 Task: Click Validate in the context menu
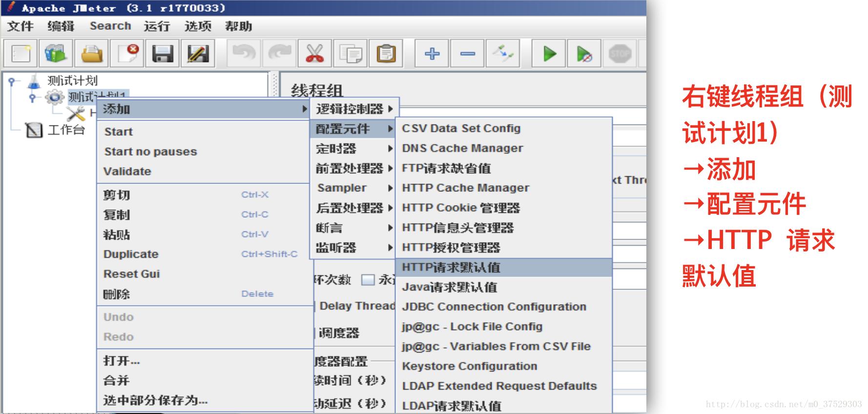pos(204,171)
